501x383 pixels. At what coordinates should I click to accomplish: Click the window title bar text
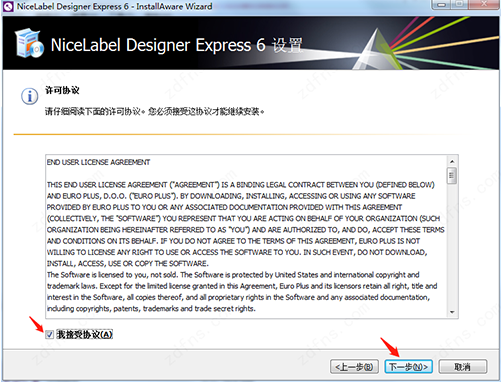point(114,6)
